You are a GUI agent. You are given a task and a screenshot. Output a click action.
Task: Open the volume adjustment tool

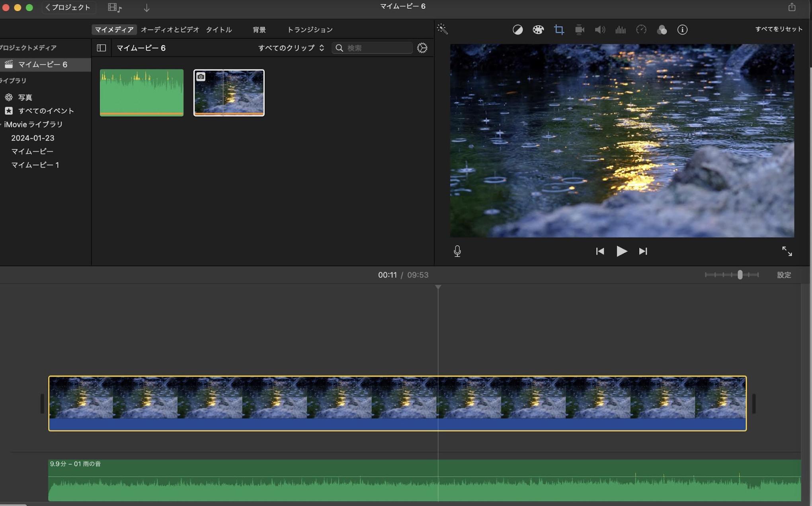(600, 30)
